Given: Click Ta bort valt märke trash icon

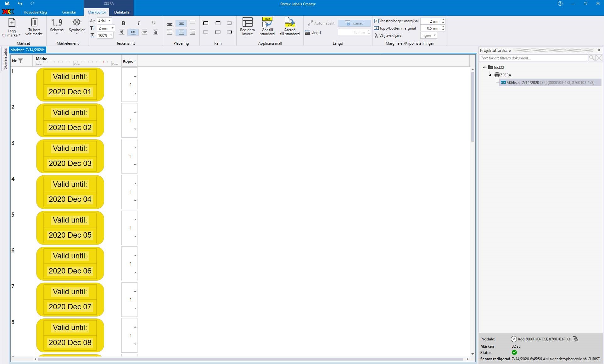Looking at the screenshot, I should [x=34, y=22].
